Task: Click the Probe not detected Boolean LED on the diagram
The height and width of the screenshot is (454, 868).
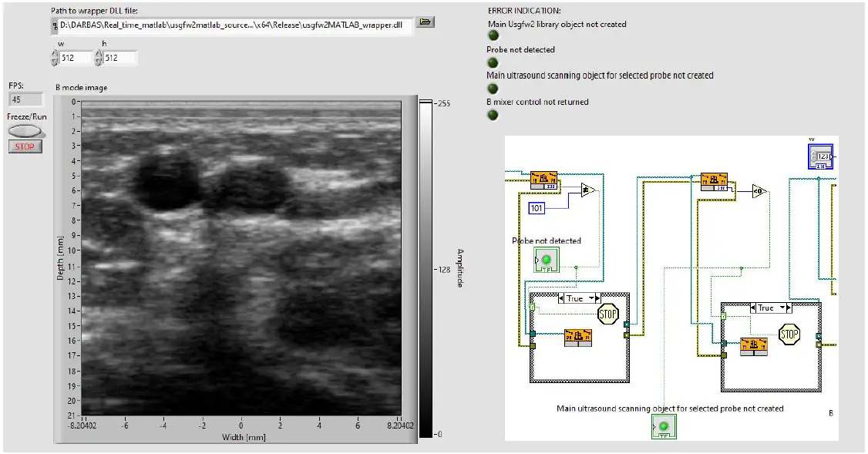Action: pos(547,258)
